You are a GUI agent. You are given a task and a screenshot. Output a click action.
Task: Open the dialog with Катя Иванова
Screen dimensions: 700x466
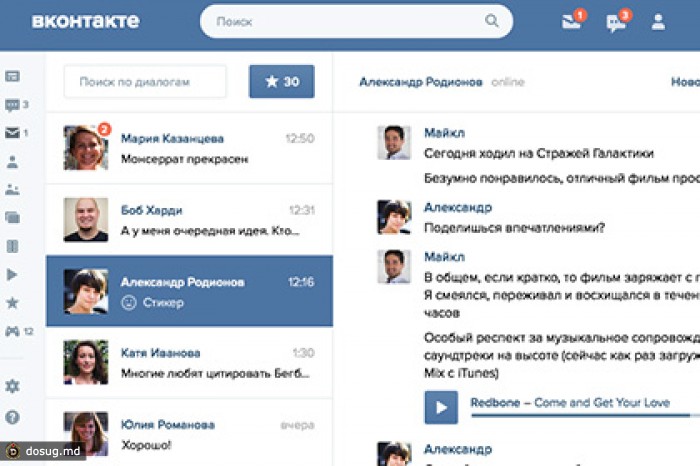coord(189,362)
